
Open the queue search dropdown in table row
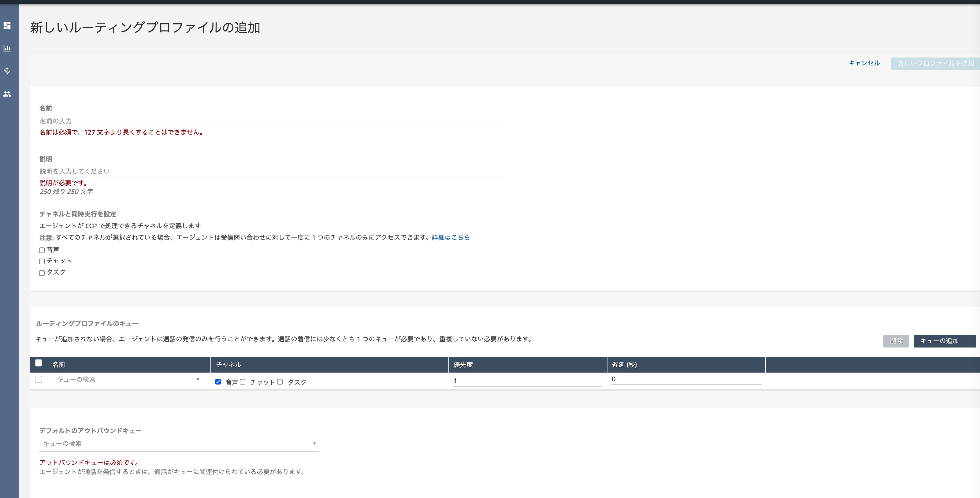(x=128, y=380)
